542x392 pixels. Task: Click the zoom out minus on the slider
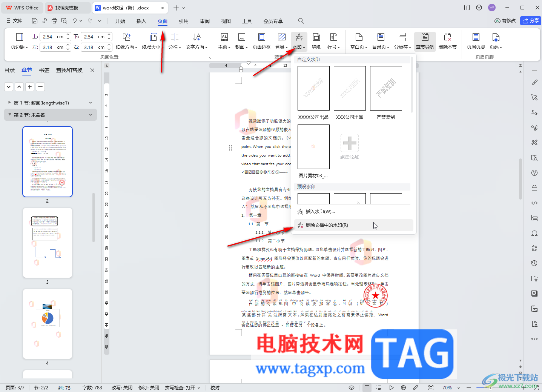coord(469,387)
